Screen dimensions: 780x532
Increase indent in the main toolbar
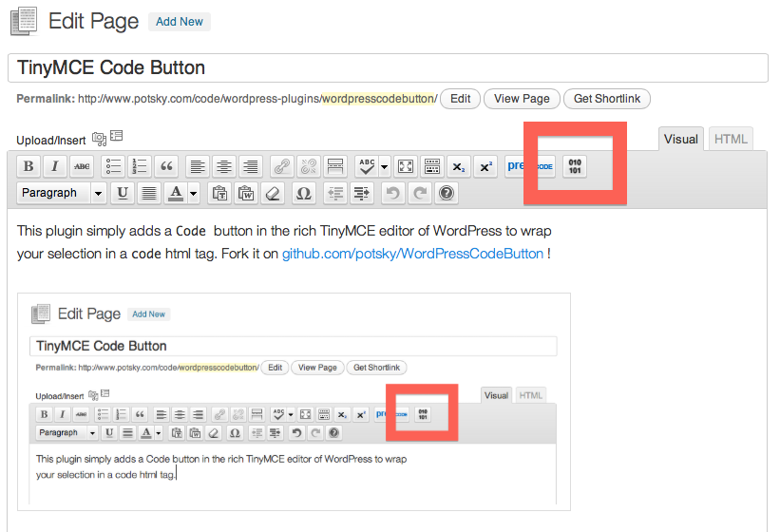coord(362,193)
